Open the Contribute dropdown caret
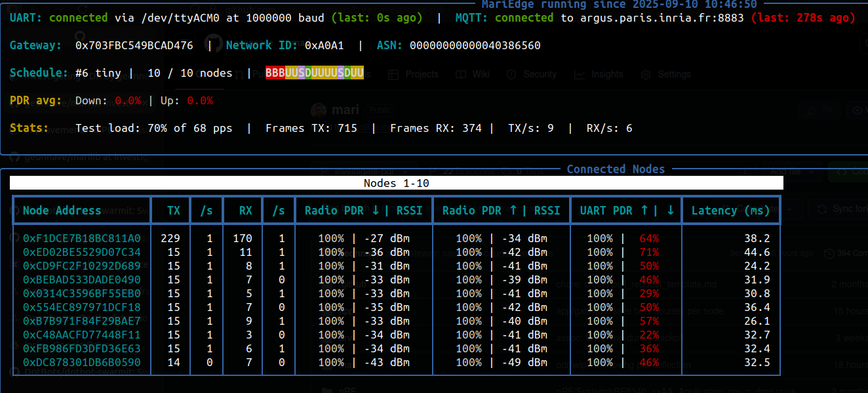This screenshot has height=393, width=868. point(789,210)
